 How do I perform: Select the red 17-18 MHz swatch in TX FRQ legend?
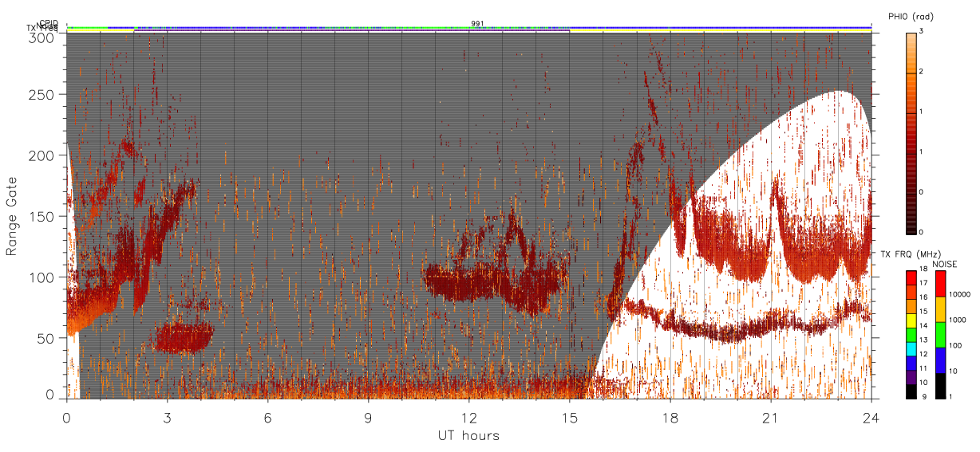pos(911,277)
